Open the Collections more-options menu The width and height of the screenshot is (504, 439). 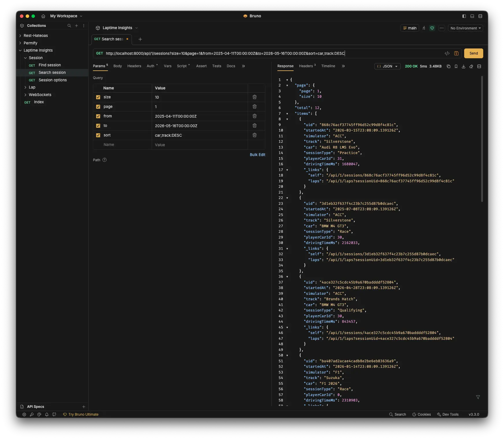tap(84, 26)
